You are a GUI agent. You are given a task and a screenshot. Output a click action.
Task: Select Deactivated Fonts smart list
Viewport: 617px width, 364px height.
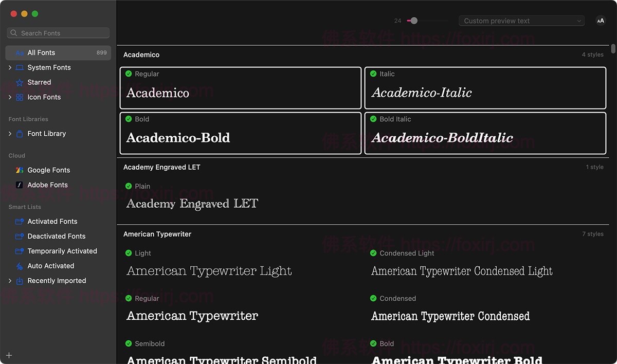(x=21, y=236)
